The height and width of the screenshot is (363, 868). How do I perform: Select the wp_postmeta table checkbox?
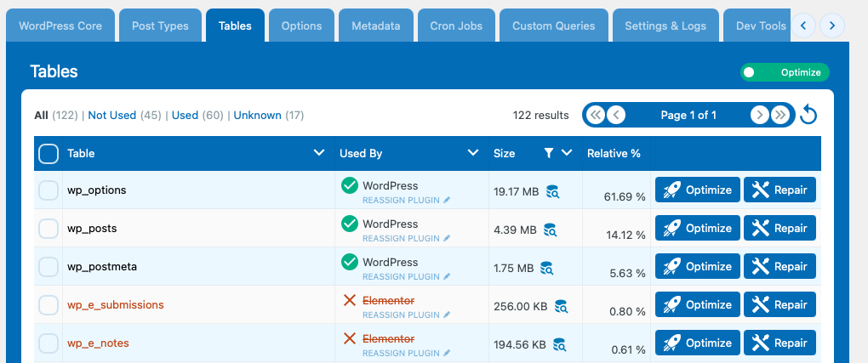tap(49, 267)
